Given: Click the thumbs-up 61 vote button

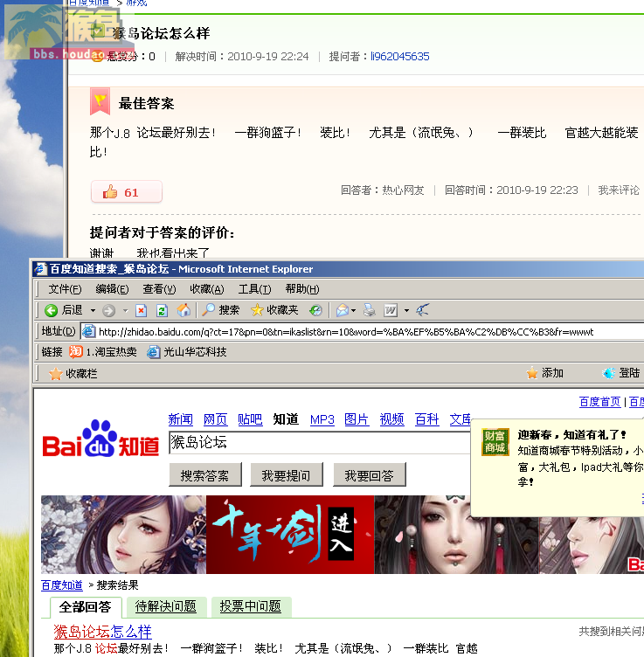Looking at the screenshot, I should coord(127,192).
